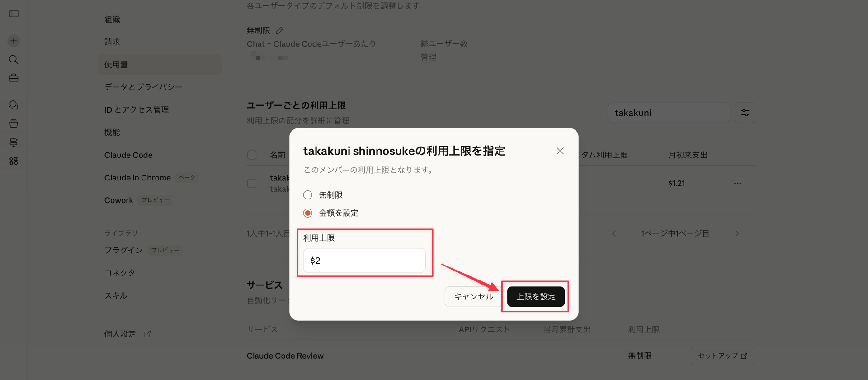Screen dimensions: 868x380
Task: Open the three-dots menu in user row
Action: click(737, 183)
